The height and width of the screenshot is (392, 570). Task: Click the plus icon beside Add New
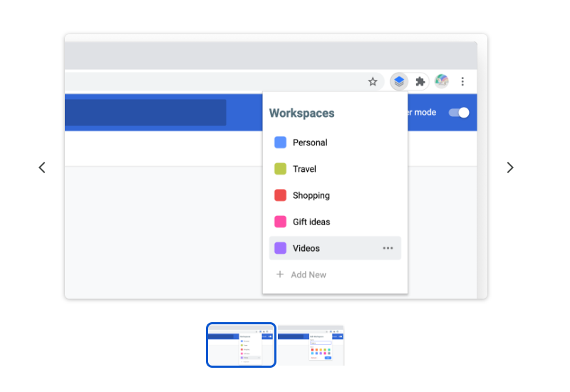(280, 274)
